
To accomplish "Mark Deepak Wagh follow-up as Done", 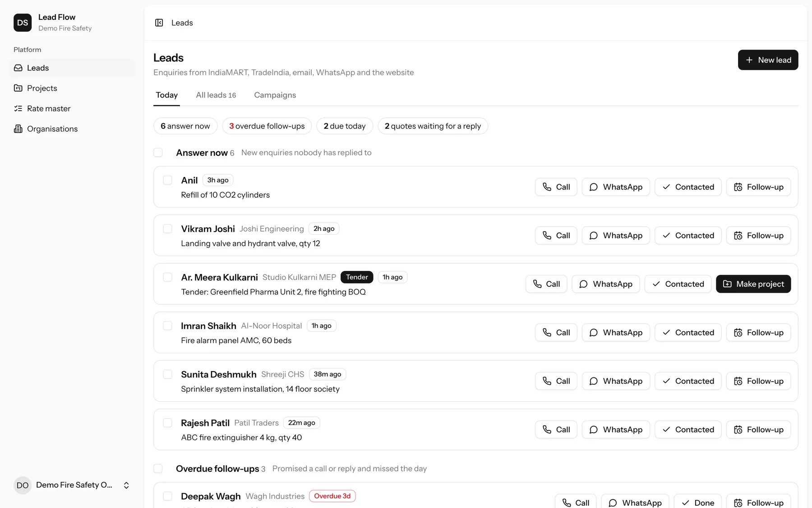I will 697,501.
